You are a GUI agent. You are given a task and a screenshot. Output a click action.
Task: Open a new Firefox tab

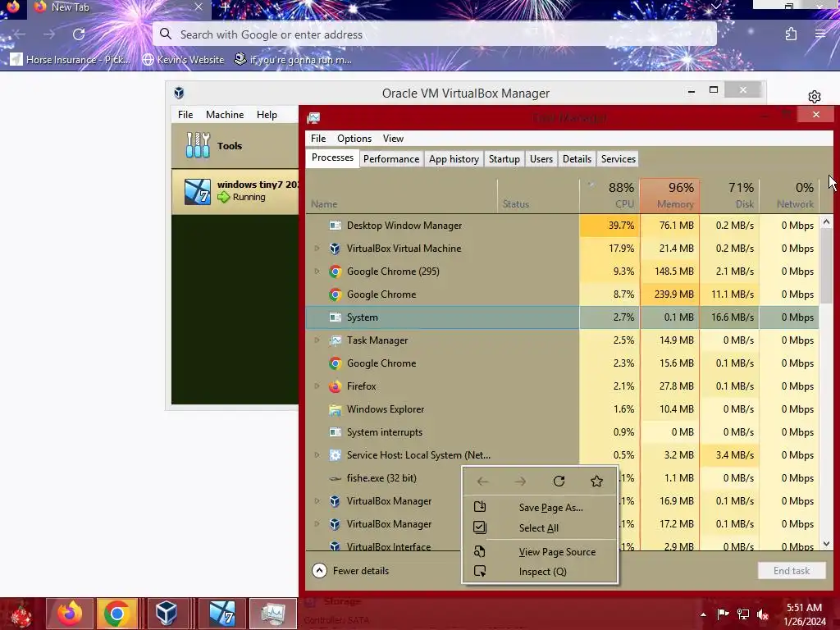[225, 7]
